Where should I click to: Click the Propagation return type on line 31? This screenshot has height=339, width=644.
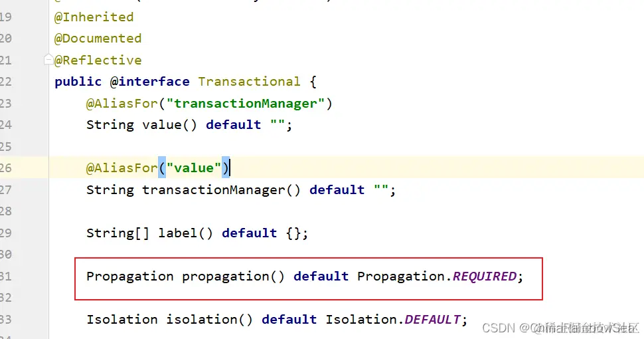(x=129, y=276)
